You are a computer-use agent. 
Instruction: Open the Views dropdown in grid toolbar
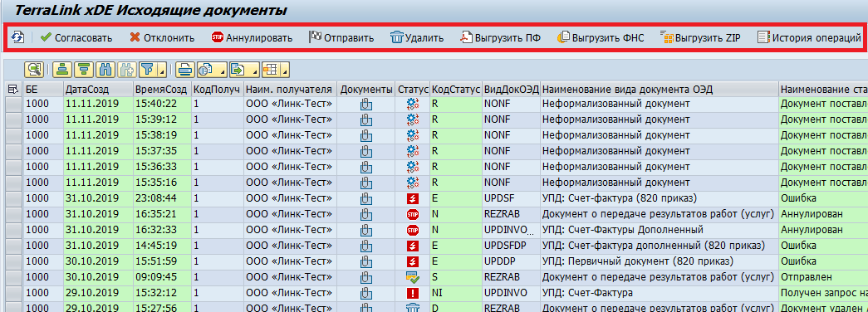click(x=211, y=70)
